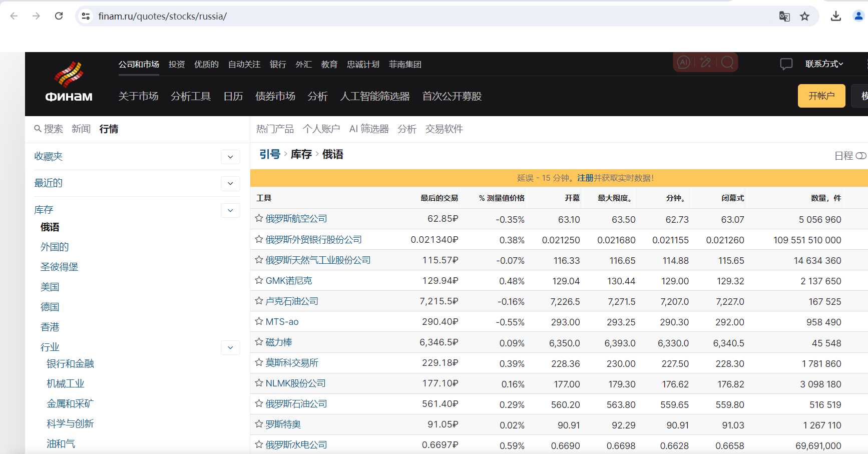The height and width of the screenshot is (454, 868).
Task: Open 卢克石油公司 stock link
Action: pos(292,301)
